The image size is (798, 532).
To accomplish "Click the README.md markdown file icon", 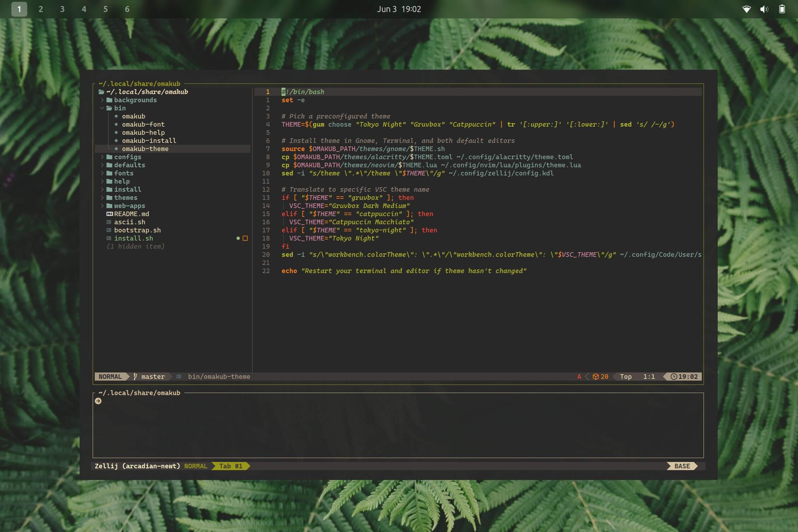I will point(110,214).
